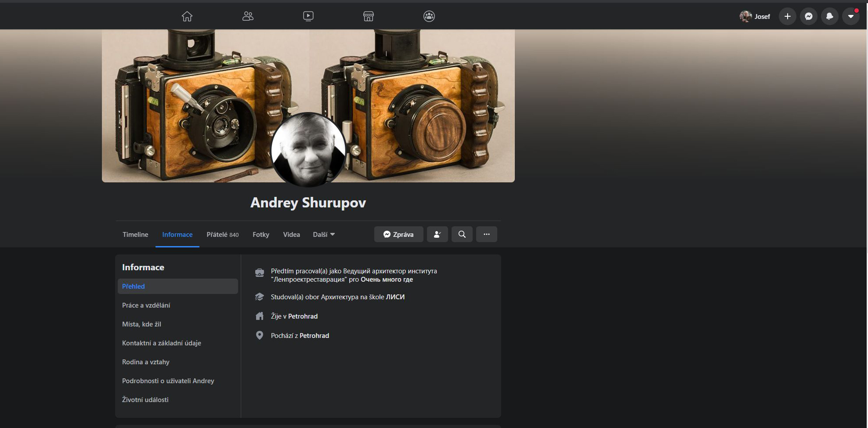
Task: Open the Watch video icon
Action: point(308,16)
